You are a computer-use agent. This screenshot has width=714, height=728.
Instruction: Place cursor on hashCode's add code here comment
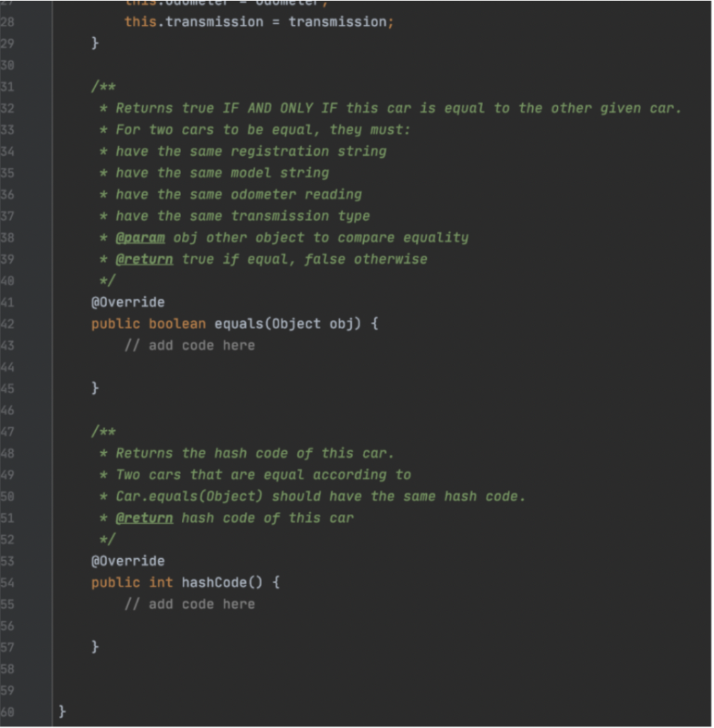point(190,605)
